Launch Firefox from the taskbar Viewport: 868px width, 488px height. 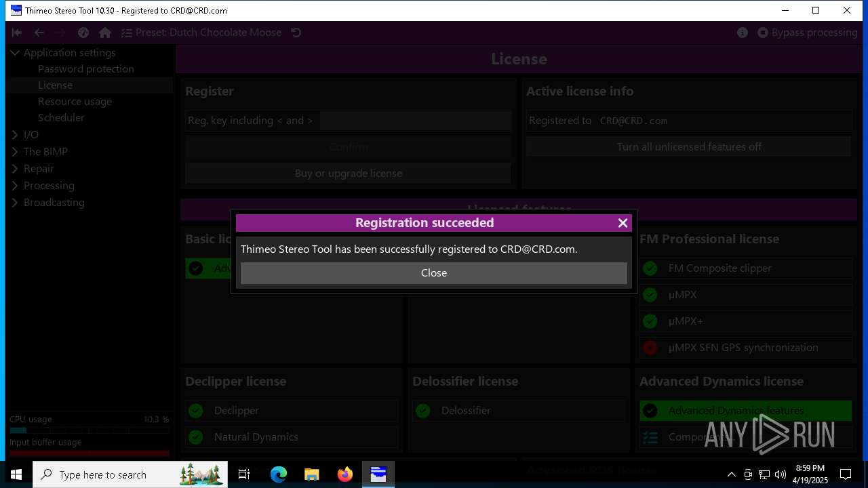[344, 474]
